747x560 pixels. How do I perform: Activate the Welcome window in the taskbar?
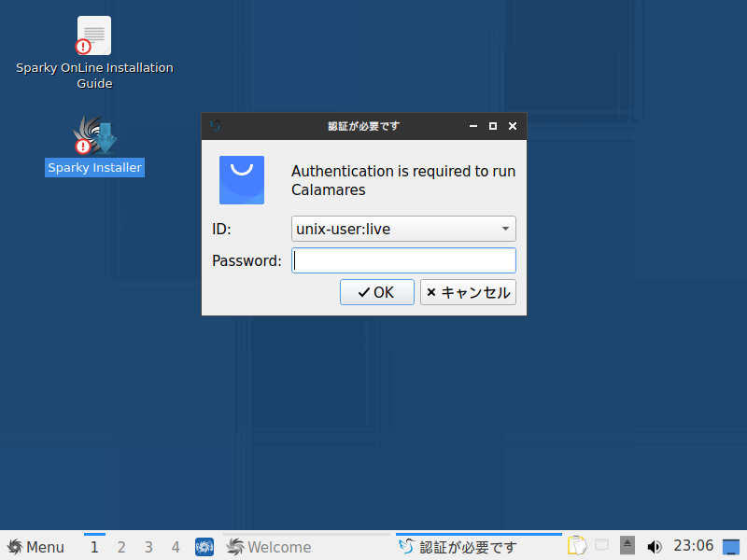[x=307, y=547]
